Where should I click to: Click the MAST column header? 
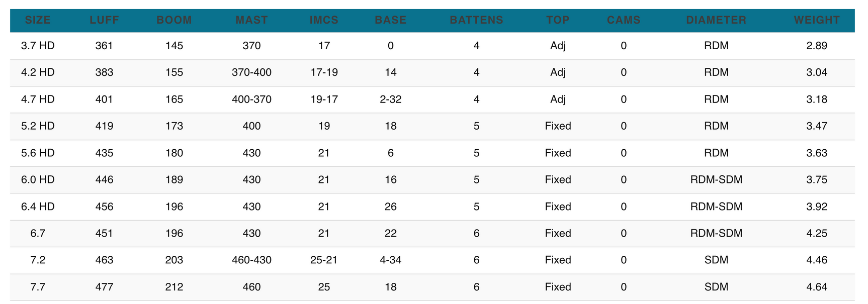251,20
